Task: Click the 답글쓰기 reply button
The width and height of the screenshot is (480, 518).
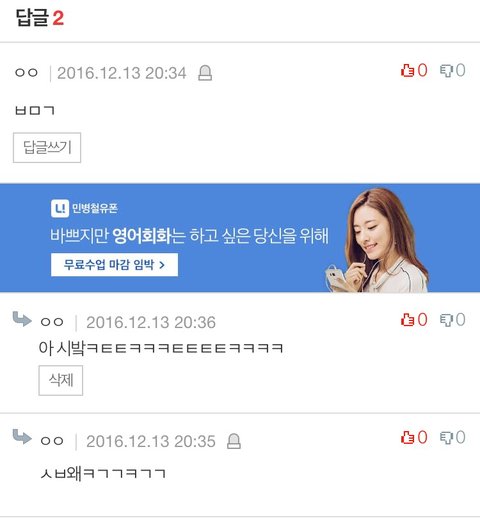Action: (47, 148)
